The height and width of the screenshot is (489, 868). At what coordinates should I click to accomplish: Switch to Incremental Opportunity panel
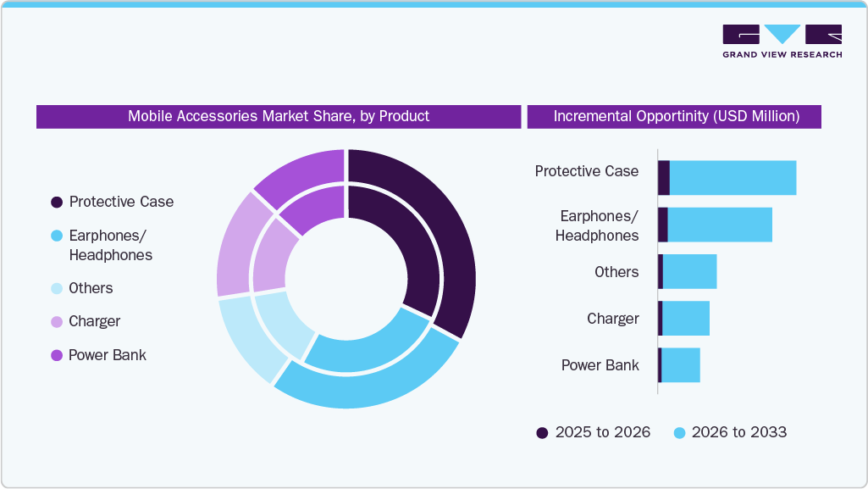click(x=675, y=116)
